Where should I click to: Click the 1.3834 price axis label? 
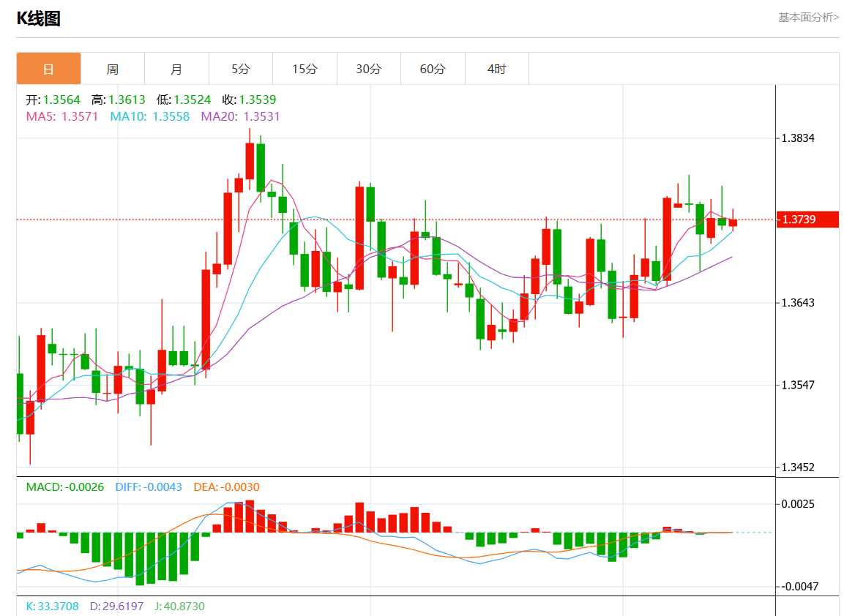[798, 138]
